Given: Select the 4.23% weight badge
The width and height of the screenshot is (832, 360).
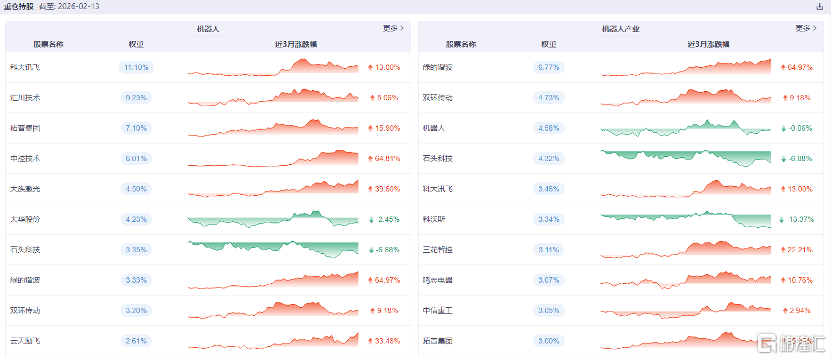Looking at the screenshot, I should pyautogui.click(x=136, y=219).
